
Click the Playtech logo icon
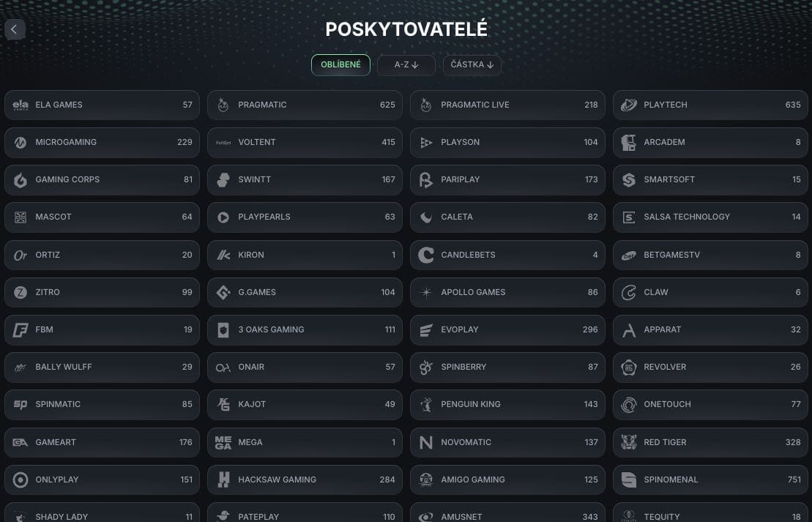point(628,105)
